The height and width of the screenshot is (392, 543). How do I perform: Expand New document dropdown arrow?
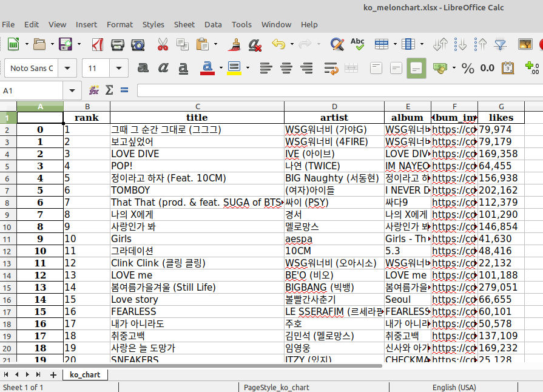(26, 44)
